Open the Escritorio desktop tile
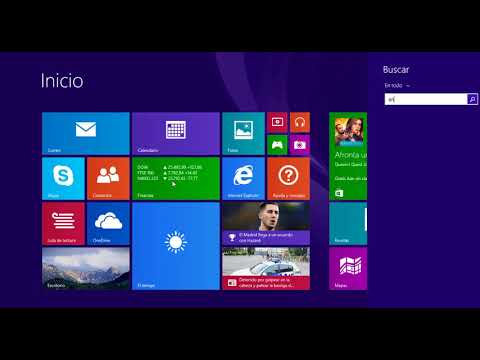480x360 pixels. coord(86,269)
